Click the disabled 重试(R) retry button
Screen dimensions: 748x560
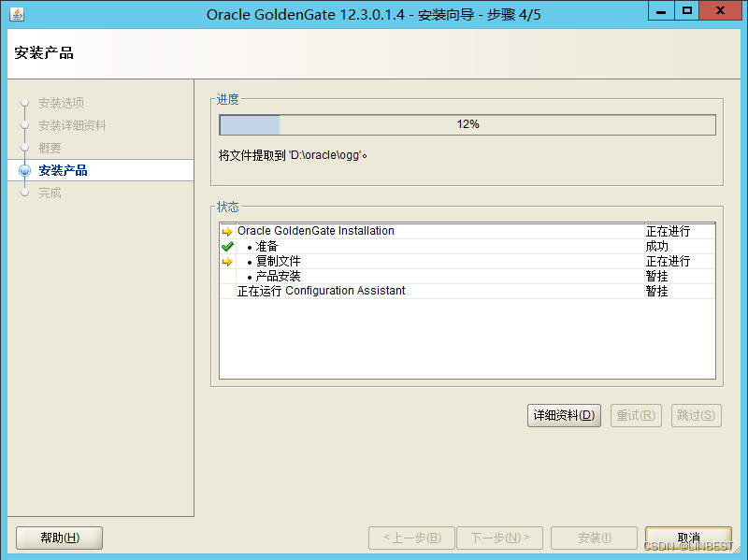pos(636,415)
